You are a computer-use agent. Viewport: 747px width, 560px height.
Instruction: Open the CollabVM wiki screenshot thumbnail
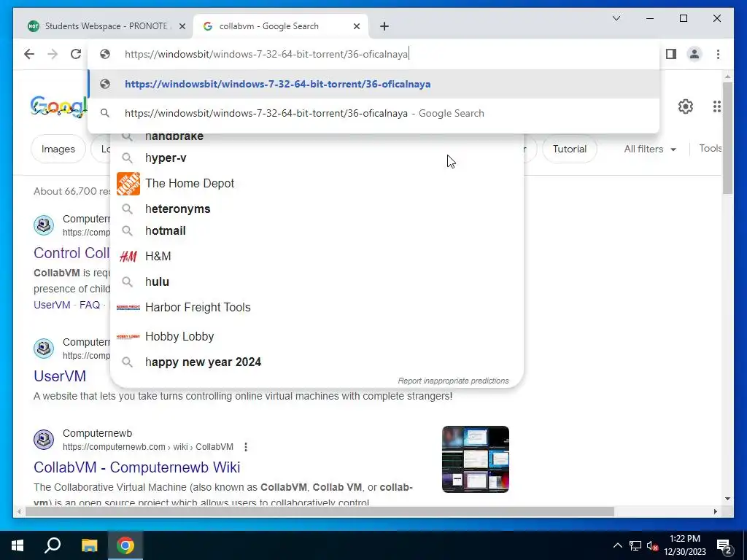[476, 459]
